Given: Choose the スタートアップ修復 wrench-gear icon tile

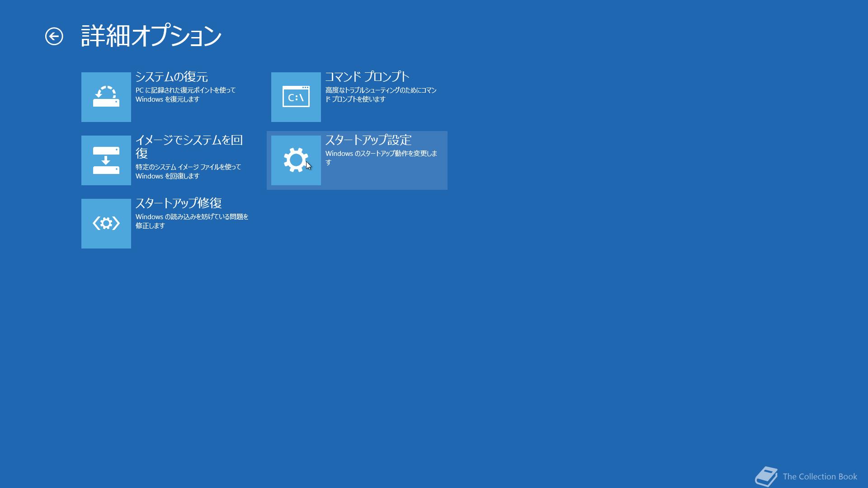Looking at the screenshot, I should [x=106, y=224].
